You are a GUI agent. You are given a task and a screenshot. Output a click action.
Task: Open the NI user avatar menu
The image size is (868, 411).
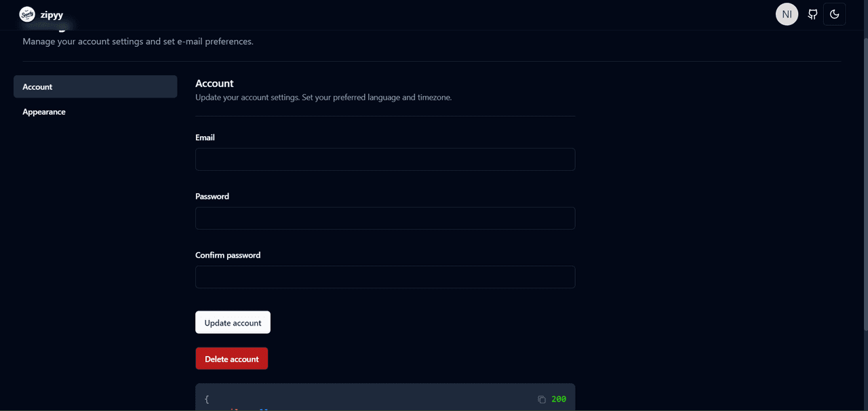pyautogui.click(x=787, y=14)
